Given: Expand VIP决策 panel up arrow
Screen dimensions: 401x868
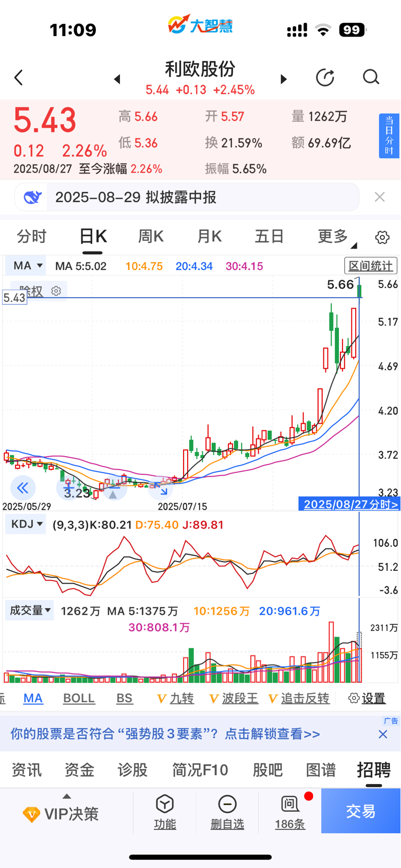Looking at the screenshot, I should point(66,796).
